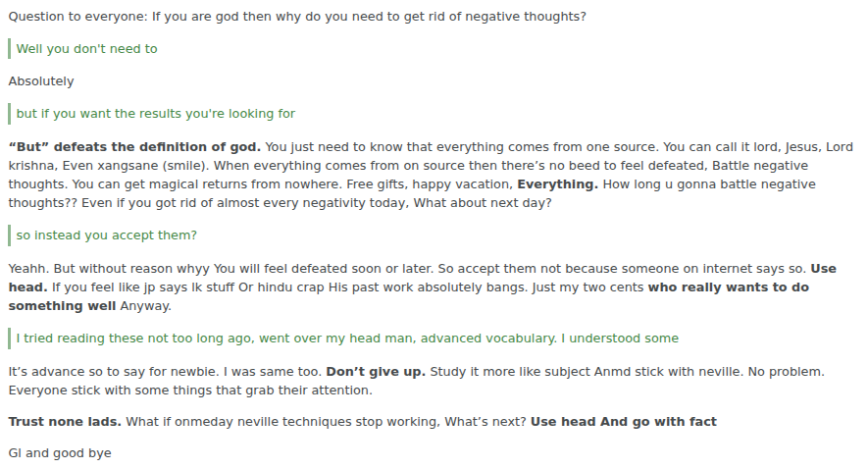868x469 pixels.
Task: Click bold text "Trust none lads."
Action: [x=65, y=422]
